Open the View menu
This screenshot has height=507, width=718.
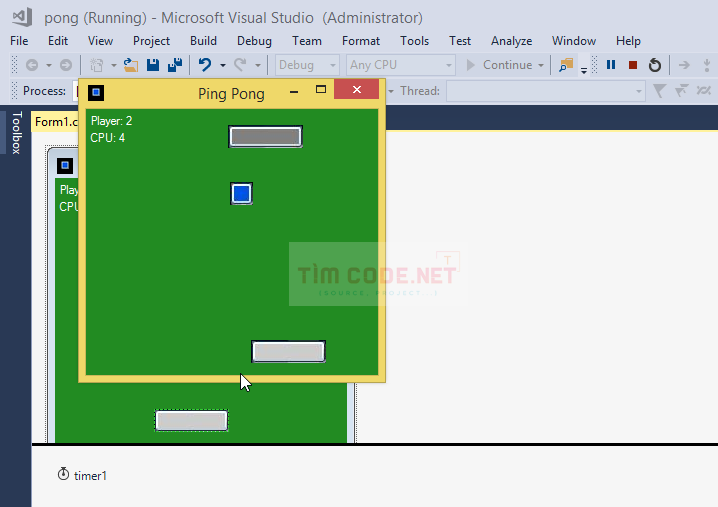point(101,41)
